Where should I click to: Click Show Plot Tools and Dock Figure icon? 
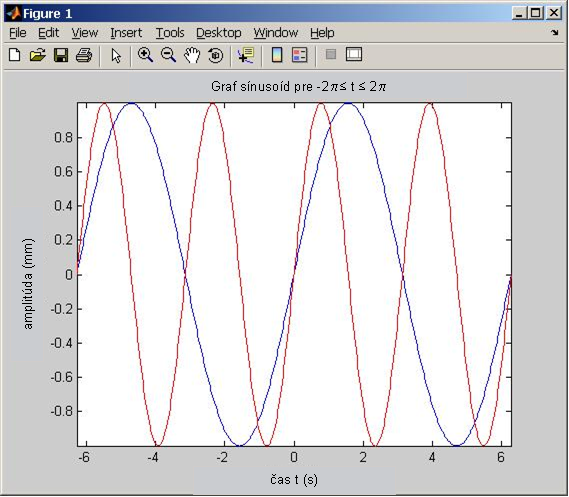coord(354,54)
